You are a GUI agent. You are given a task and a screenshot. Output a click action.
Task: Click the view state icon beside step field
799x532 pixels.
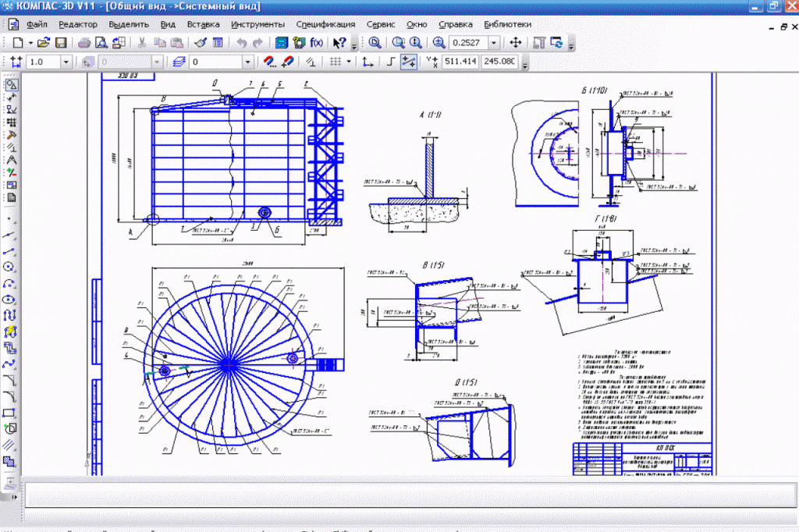pos(87,62)
